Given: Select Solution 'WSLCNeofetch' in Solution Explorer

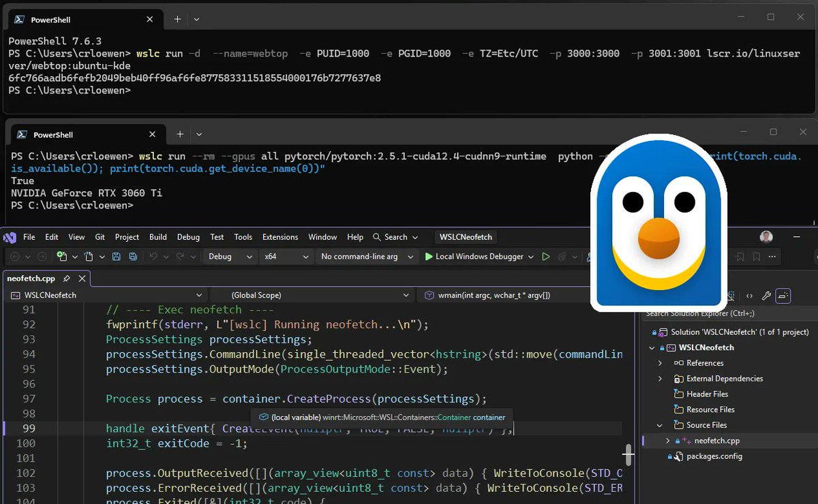Looking at the screenshot, I should point(731,332).
